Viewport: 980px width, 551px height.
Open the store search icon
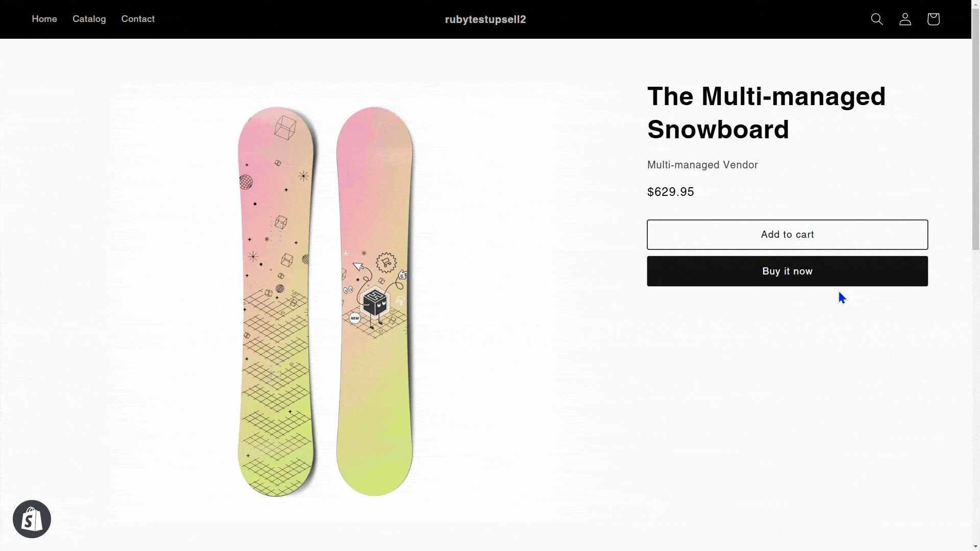877,19
